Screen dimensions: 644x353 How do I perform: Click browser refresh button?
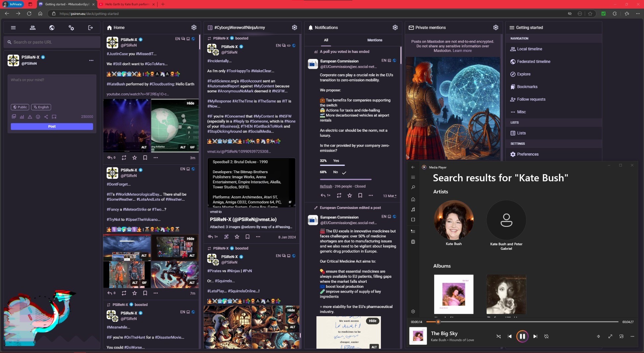pos(29,14)
